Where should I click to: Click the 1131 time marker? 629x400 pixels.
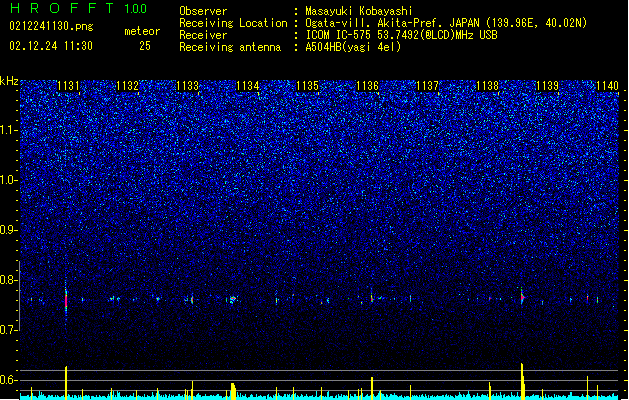[68, 85]
